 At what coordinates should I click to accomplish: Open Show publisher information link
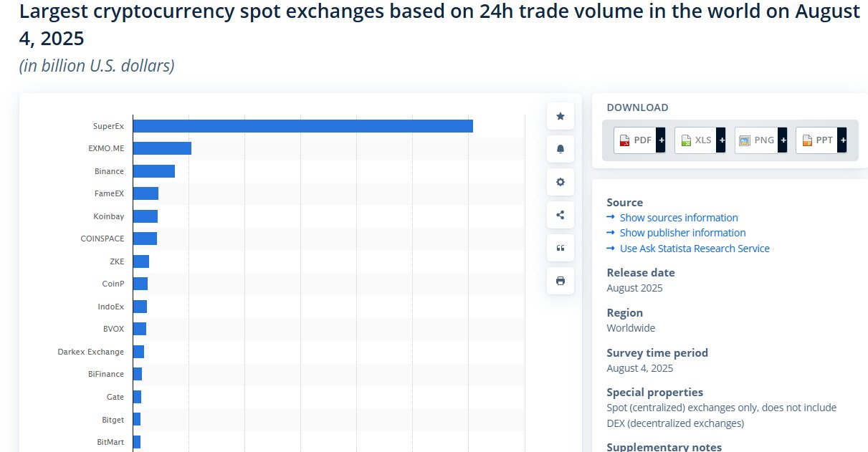tap(683, 233)
